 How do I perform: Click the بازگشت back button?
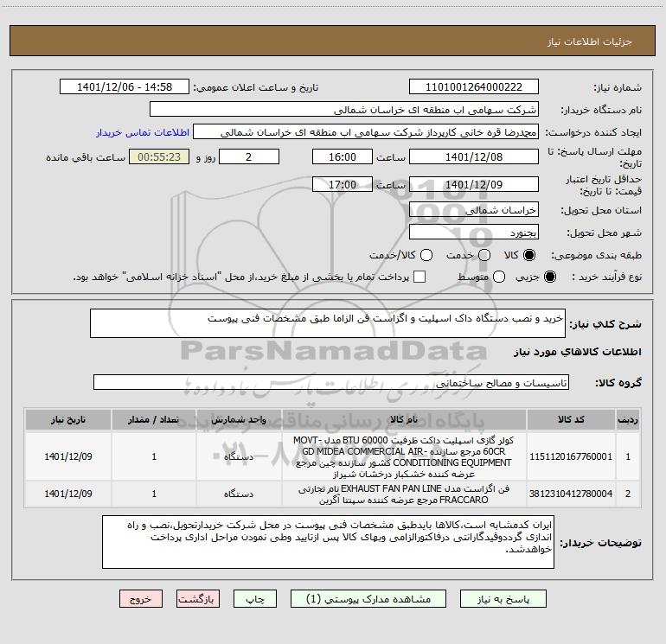[x=198, y=598]
